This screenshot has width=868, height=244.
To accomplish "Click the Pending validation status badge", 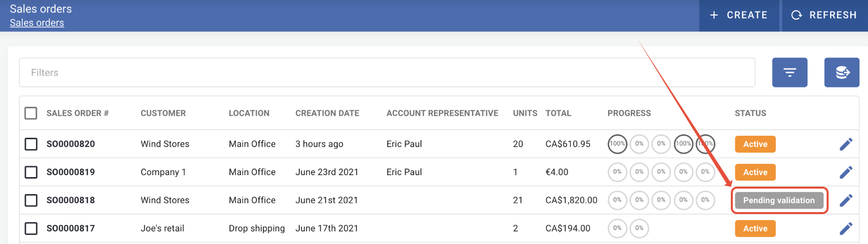I will pos(779,200).
